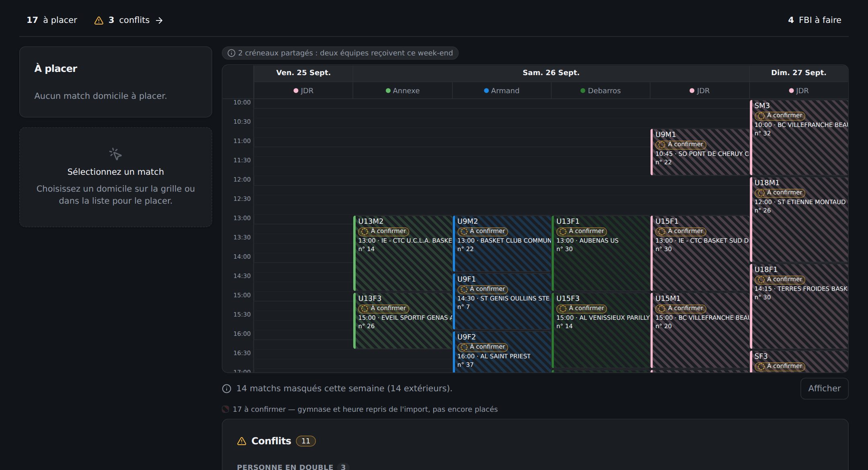Select the Dim. 27 Sept. day header
868x470 pixels.
tap(798, 73)
